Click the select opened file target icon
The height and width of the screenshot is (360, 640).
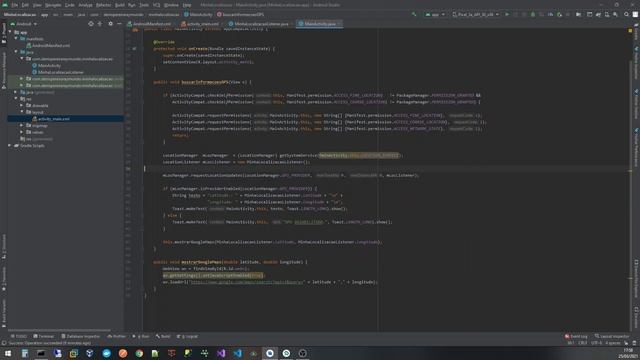pyautogui.click(x=91, y=24)
